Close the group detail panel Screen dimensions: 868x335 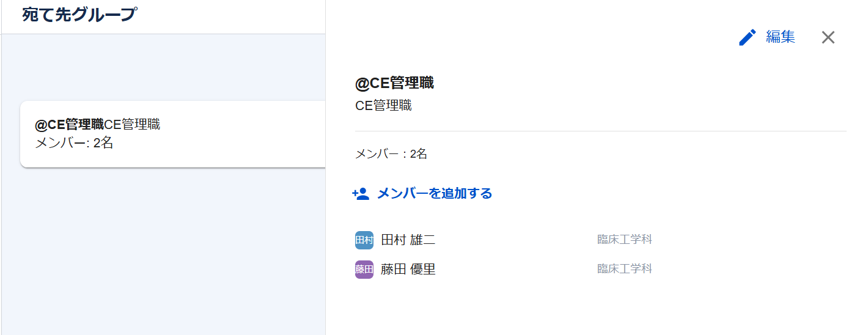tap(828, 37)
